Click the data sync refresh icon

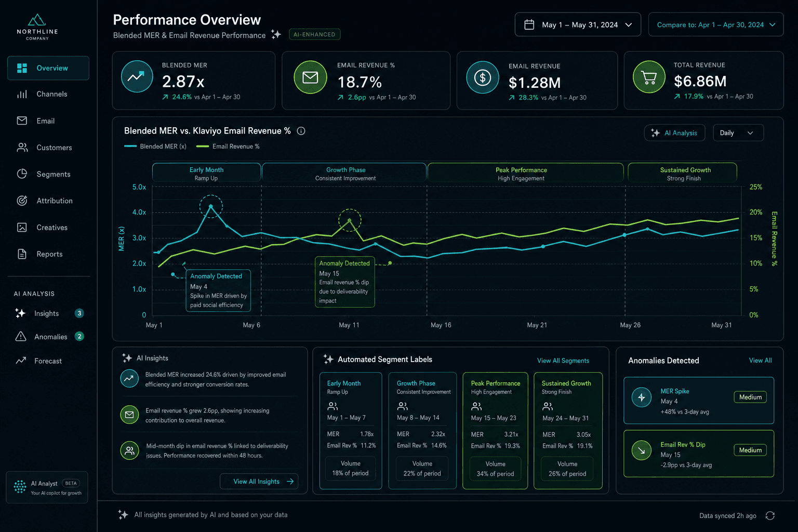pyautogui.click(x=770, y=515)
